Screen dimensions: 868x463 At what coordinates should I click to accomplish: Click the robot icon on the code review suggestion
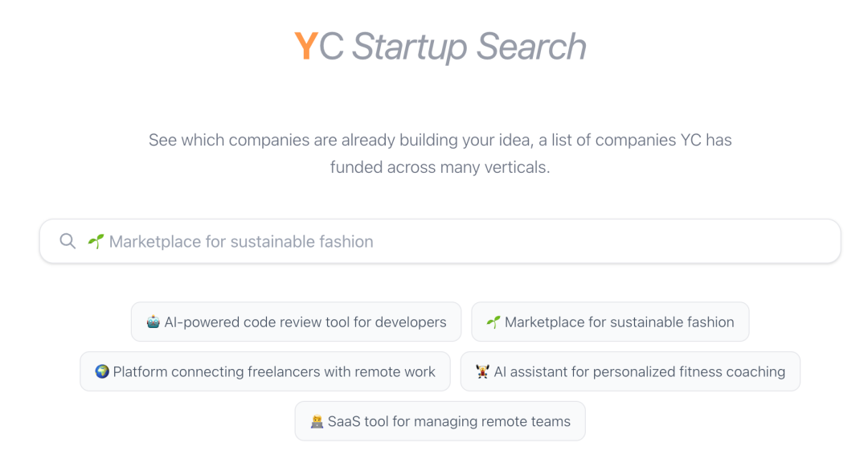[x=155, y=322]
